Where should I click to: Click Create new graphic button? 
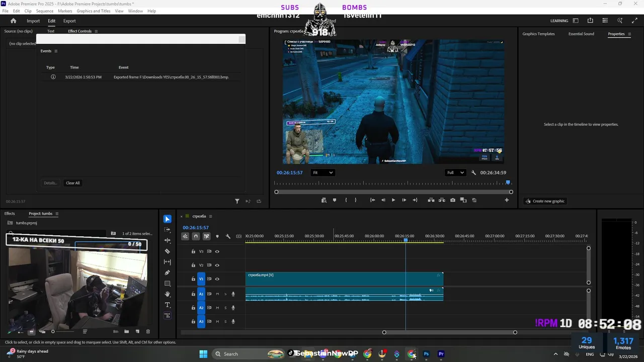pyautogui.click(x=545, y=201)
